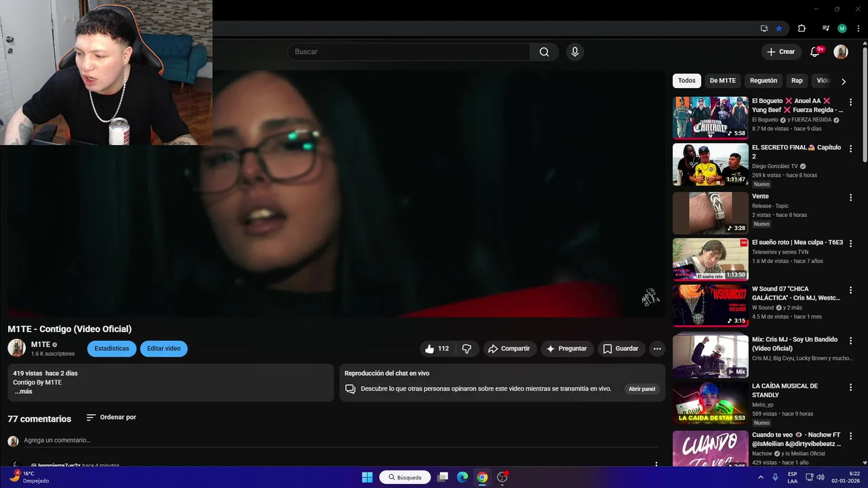Click Google Chrome taskbar icon
This screenshot has width=868, height=488.
(482, 477)
